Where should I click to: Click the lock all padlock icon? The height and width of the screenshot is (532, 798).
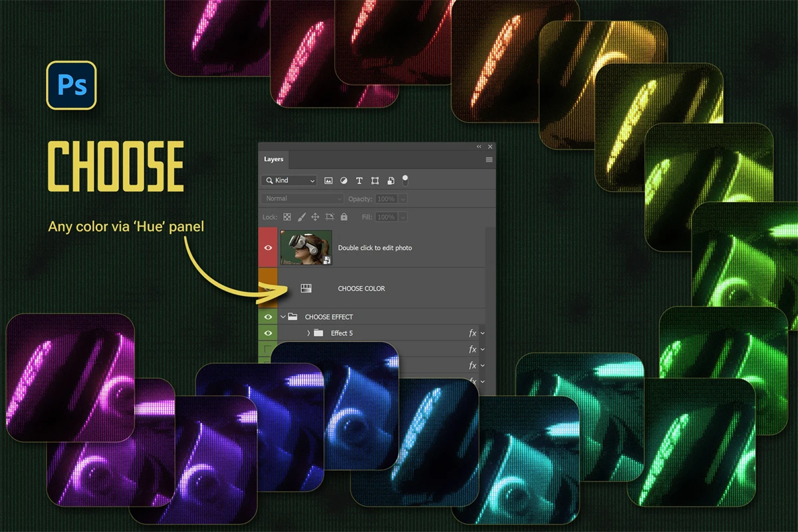coord(344,217)
